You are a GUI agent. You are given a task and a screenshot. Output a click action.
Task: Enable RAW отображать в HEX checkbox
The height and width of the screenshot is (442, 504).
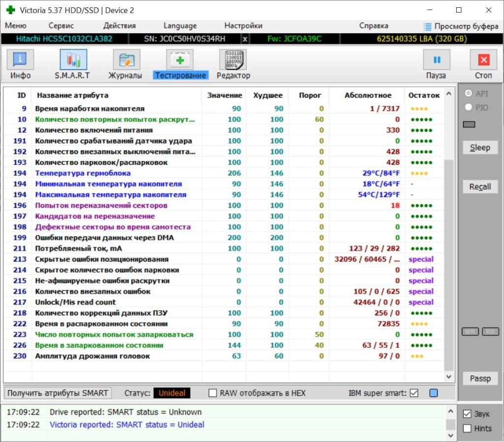[213, 393]
